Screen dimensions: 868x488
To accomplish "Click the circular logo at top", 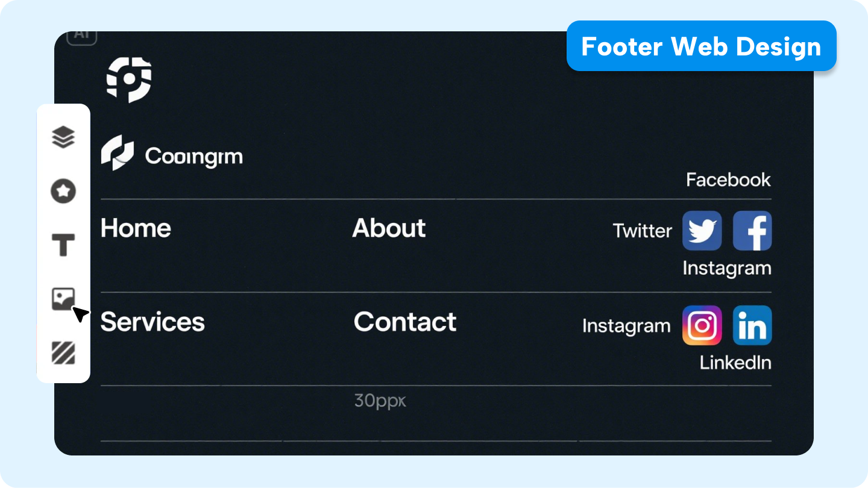I will coord(129,79).
